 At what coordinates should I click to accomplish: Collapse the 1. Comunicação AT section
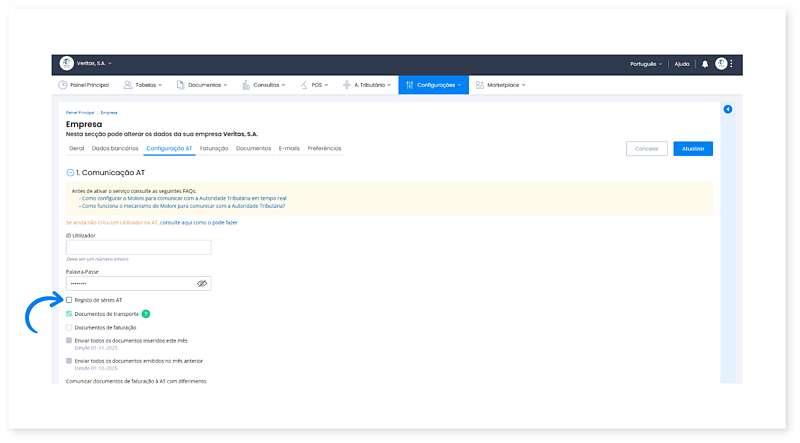click(x=70, y=173)
